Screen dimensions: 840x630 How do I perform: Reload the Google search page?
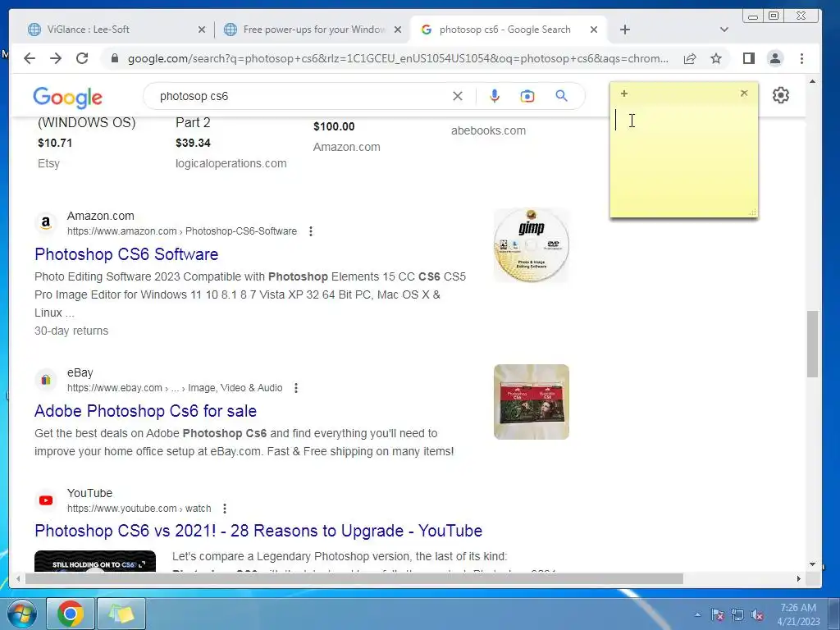pyautogui.click(x=82, y=58)
